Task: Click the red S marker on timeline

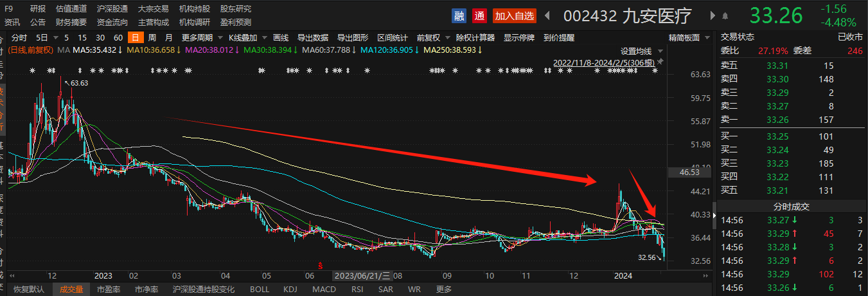Action: tap(320, 265)
